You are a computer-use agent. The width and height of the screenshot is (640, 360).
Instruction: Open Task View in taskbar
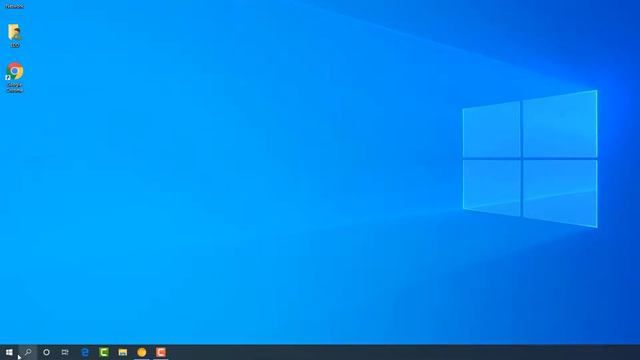(65, 352)
